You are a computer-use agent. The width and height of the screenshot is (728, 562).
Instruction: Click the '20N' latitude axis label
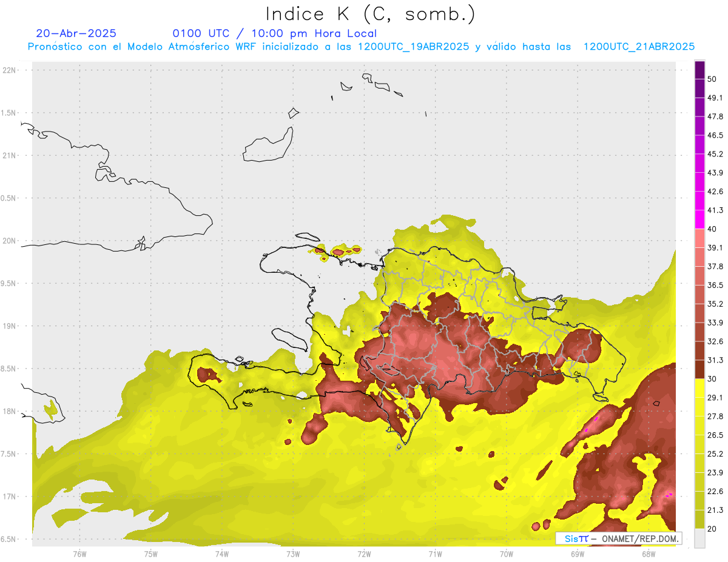(9, 241)
